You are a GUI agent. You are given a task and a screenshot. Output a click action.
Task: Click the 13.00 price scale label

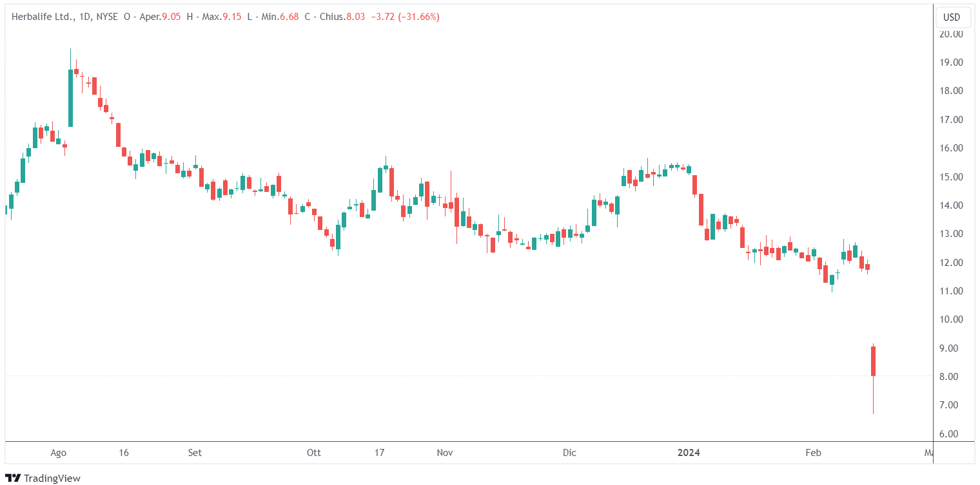(x=952, y=234)
